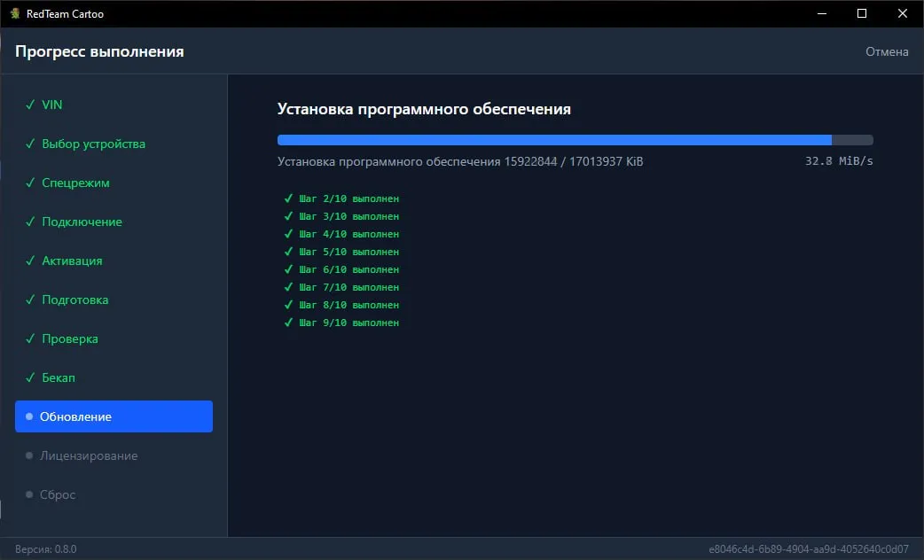Close the RedTeam Cartoo window
The height and width of the screenshot is (560, 924).
point(902,13)
